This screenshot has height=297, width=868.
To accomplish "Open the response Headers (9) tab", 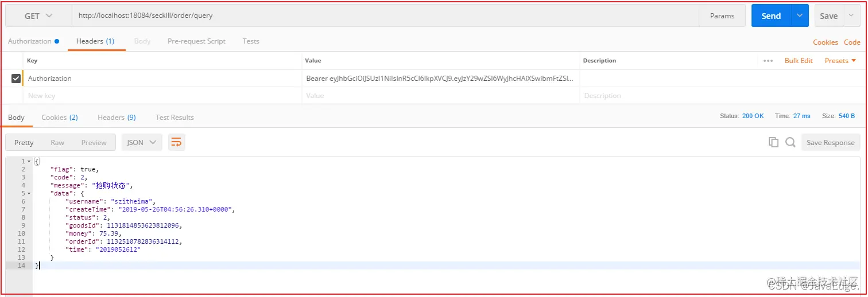I will tap(117, 118).
